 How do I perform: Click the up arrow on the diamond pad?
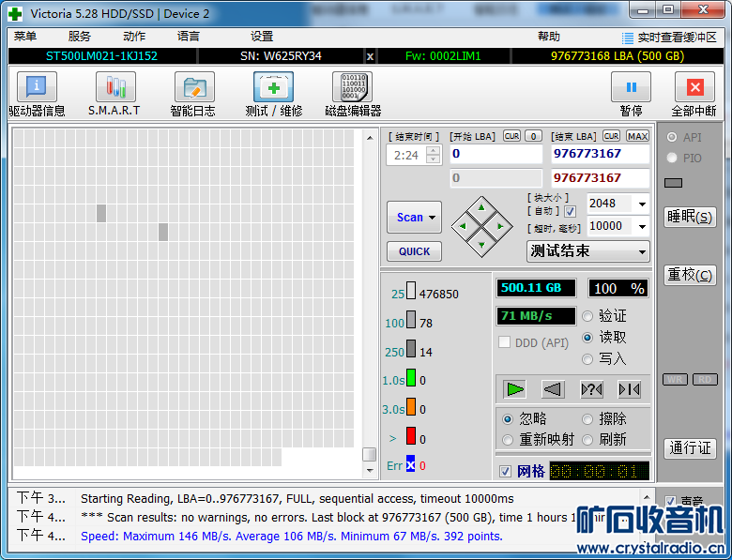(x=481, y=207)
